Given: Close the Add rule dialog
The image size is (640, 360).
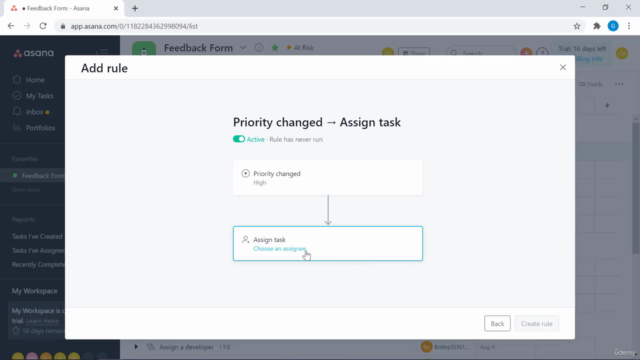Looking at the screenshot, I should tap(562, 67).
